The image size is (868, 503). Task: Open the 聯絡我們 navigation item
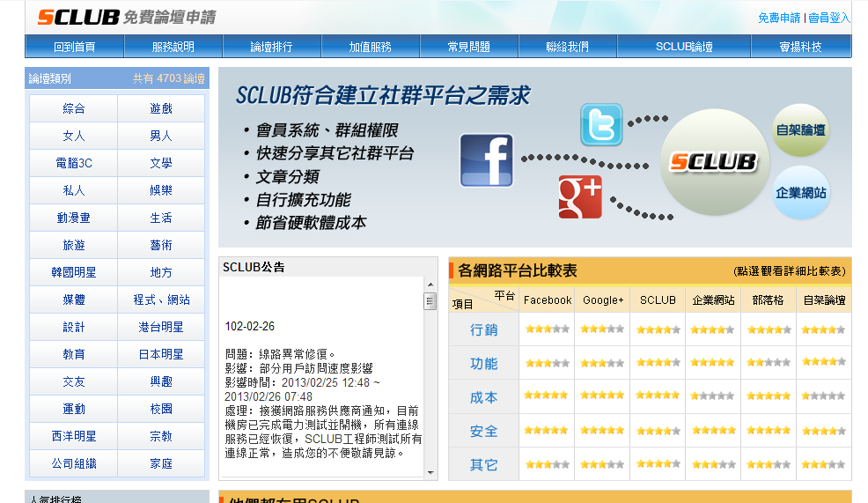(x=568, y=47)
